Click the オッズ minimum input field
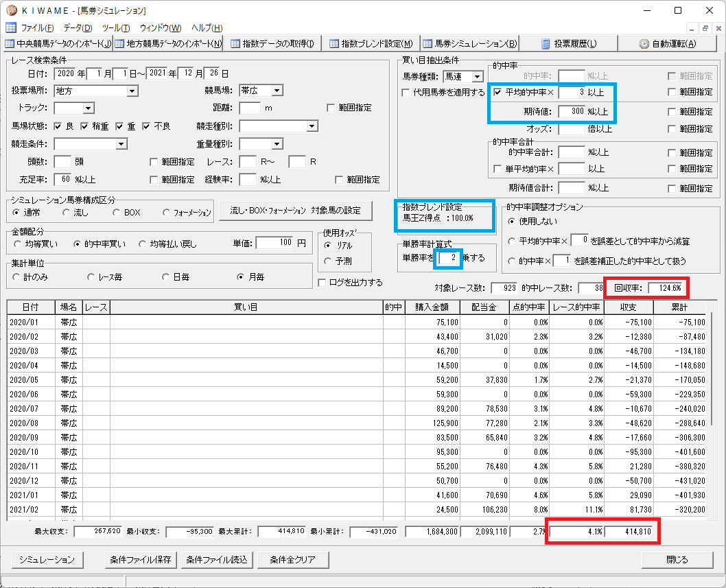Image resolution: width=726 pixels, height=588 pixels. [x=572, y=129]
